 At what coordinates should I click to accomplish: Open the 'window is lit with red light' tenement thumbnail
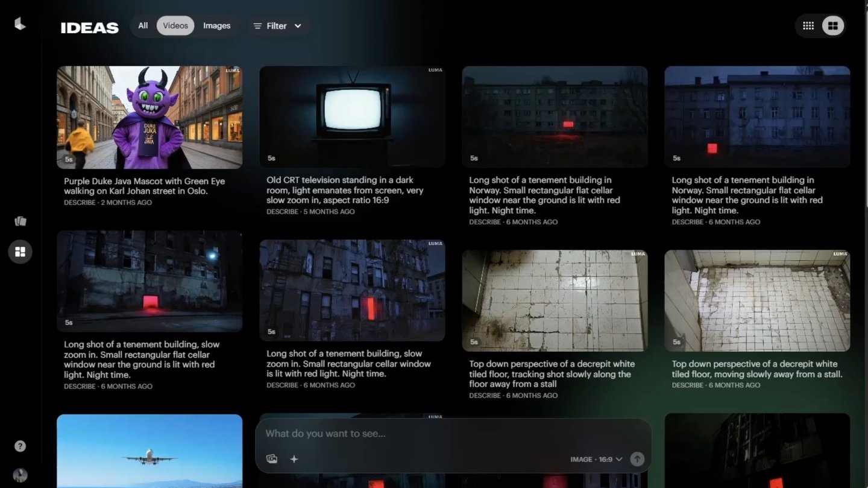[352, 291]
